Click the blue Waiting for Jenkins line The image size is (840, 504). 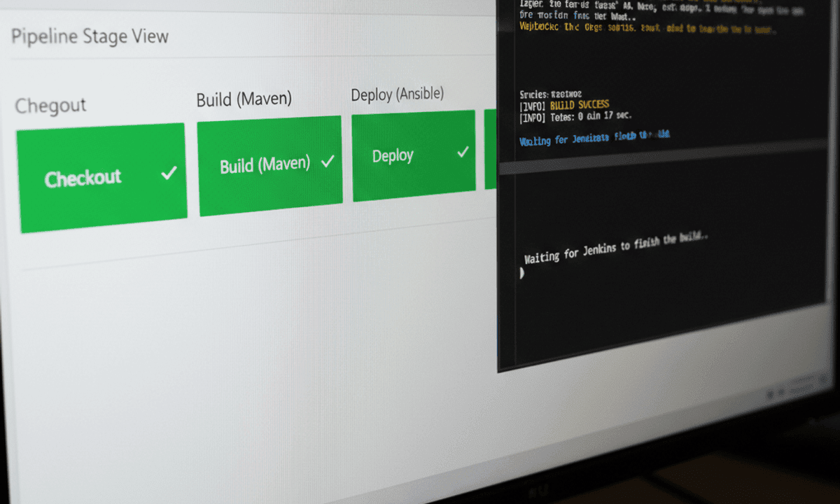594,139
